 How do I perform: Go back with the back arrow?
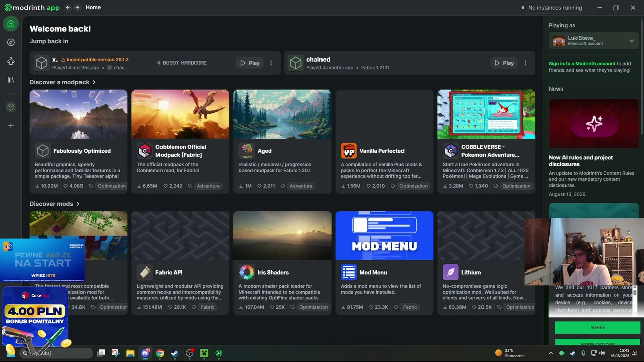68,8
